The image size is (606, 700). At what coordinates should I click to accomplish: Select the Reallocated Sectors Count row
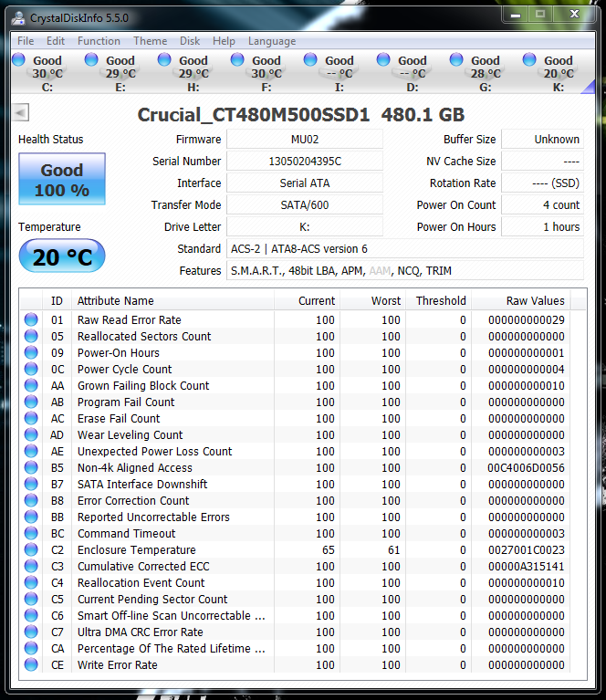[144, 337]
